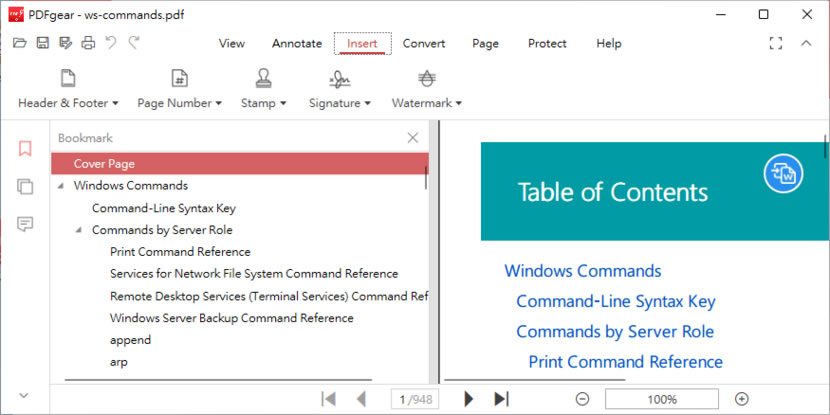The image size is (830, 415).
Task: Show the Bookmark panel via sidebar icon
Action: tap(25, 149)
